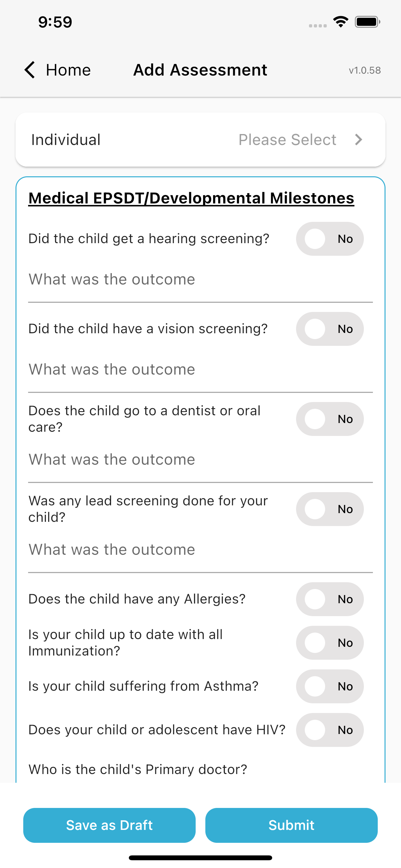Tap the battery indicator icon
This screenshot has height=868, width=401.
coord(367,22)
